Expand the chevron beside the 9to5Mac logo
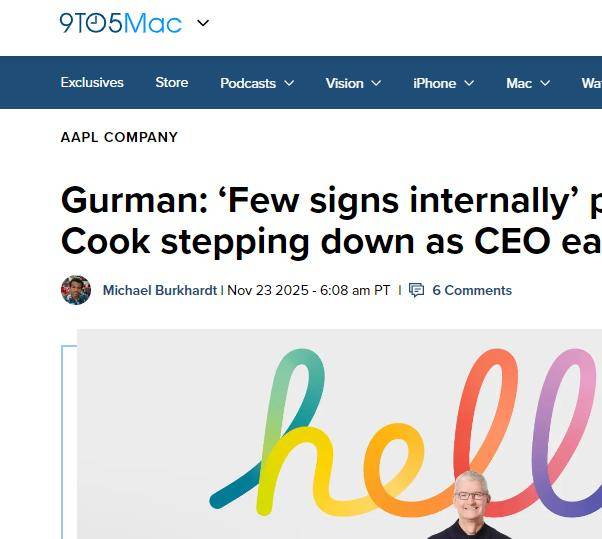602x539 pixels. pos(203,23)
